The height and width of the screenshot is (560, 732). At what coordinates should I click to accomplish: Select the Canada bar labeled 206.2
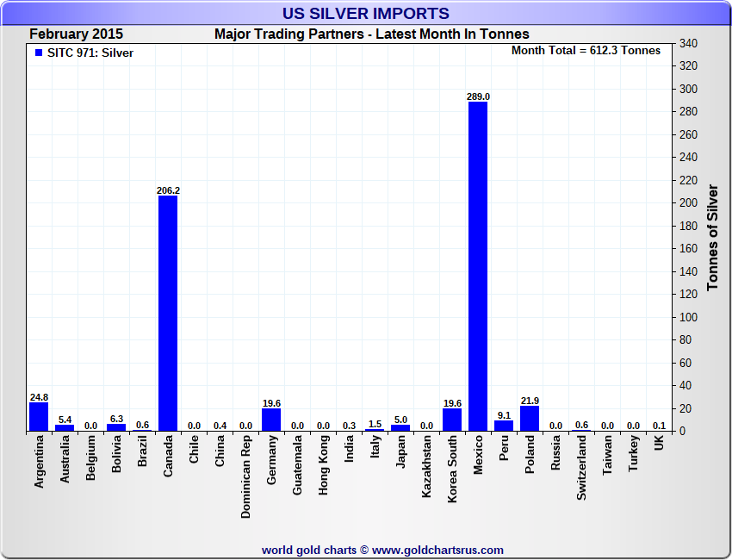click(168, 313)
